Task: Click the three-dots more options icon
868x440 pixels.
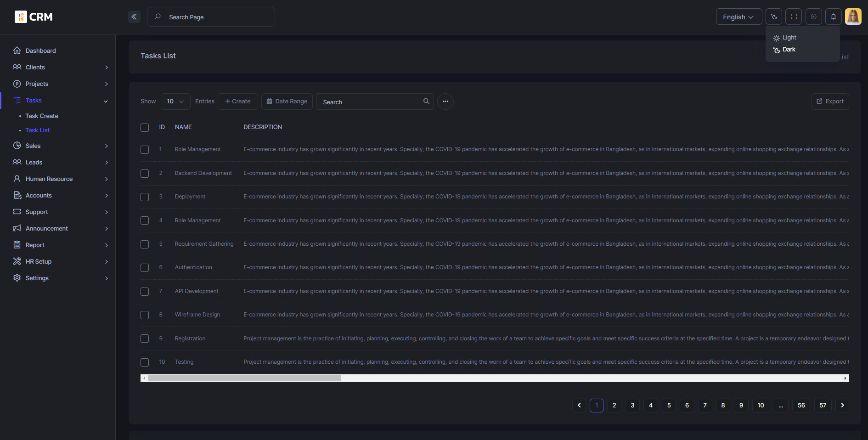Action: pyautogui.click(x=445, y=102)
